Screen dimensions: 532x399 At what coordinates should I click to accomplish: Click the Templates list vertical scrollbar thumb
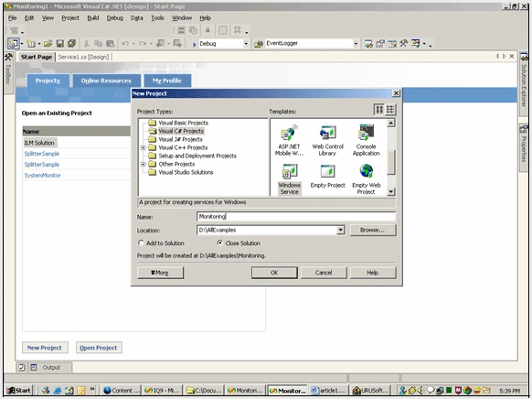tap(391, 163)
